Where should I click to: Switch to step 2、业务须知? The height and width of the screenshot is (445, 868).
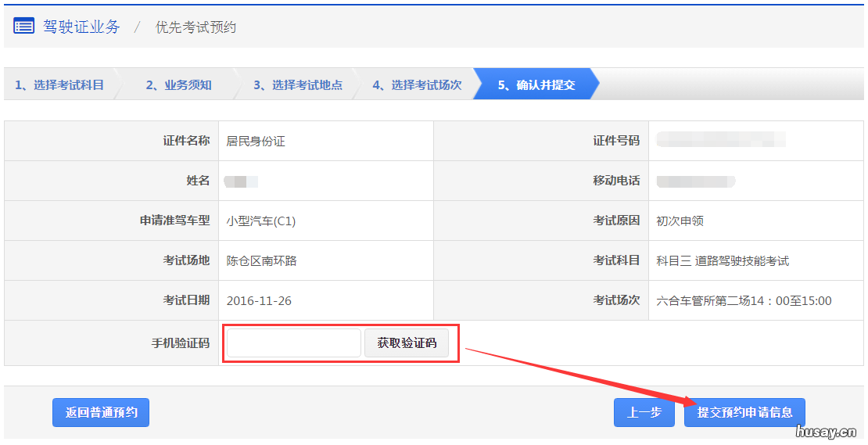(178, 85)
